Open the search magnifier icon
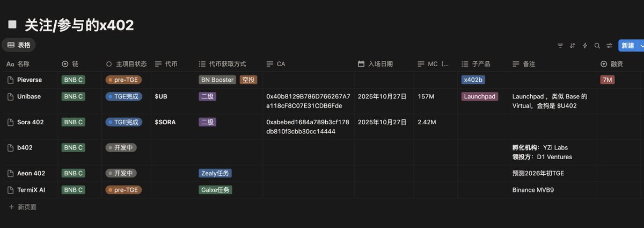The height and width of the screenshot is (228, 644). tap(597, 46)
